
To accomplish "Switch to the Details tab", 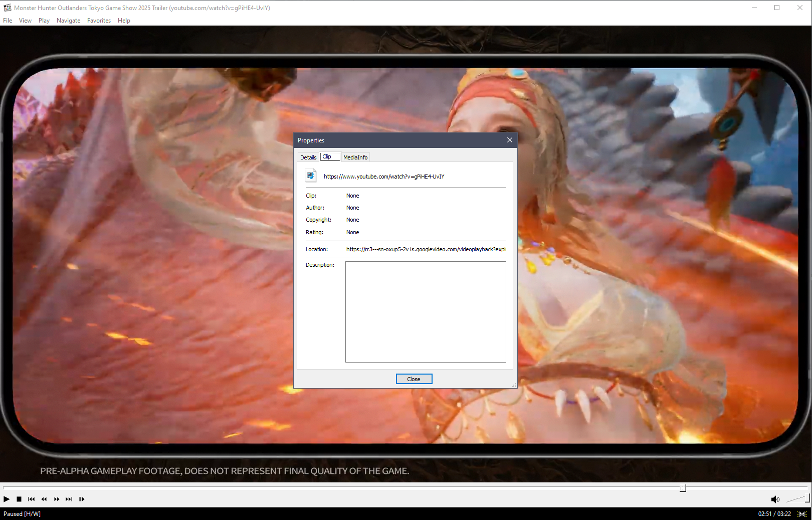I will 308,157.
